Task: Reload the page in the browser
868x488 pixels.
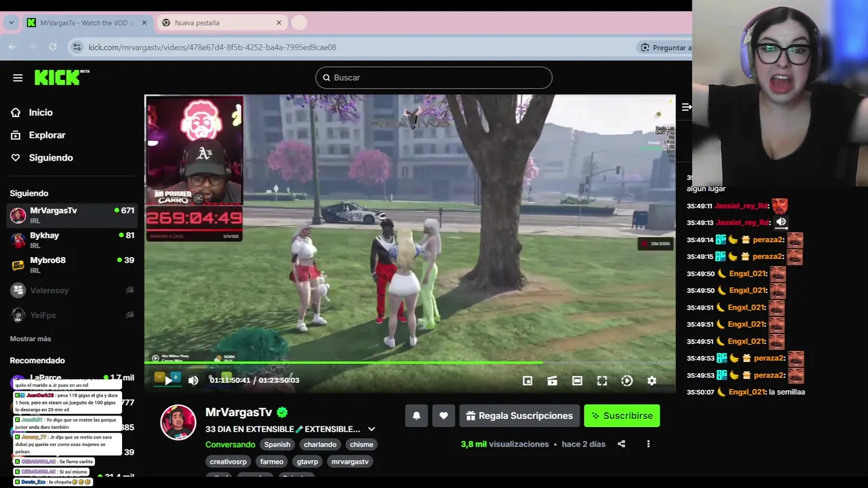Action: tap(53, 47)
